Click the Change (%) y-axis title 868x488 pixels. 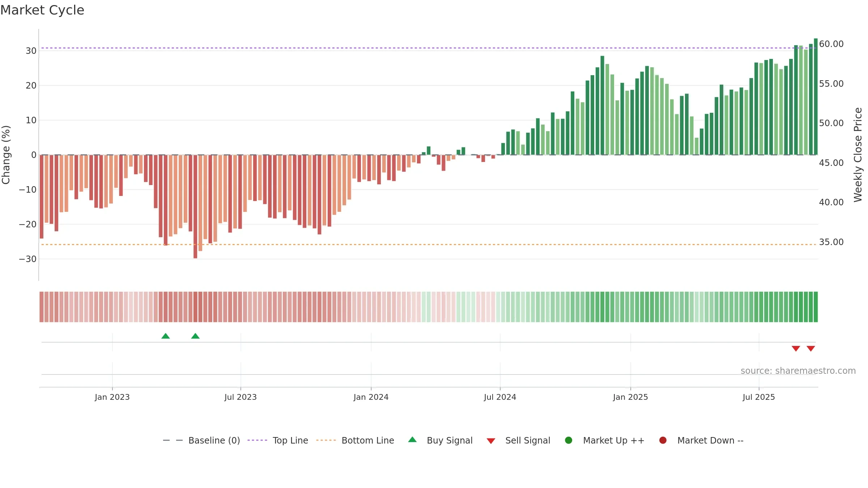pyautogui.click(x=6, y=155)
